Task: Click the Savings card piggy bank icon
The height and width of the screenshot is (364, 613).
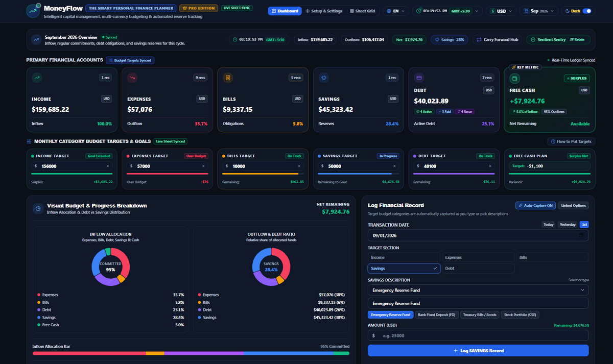Action: coord(323,78)
